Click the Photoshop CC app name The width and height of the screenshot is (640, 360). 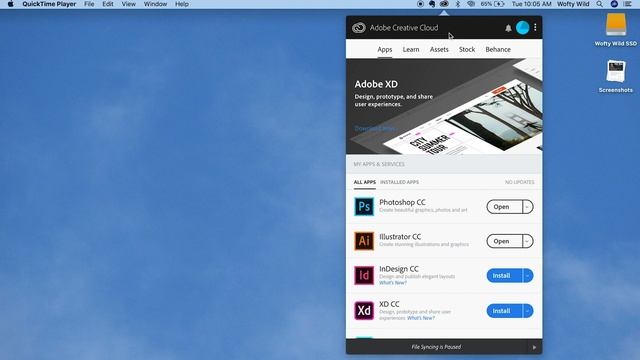(x=402, y=202)
